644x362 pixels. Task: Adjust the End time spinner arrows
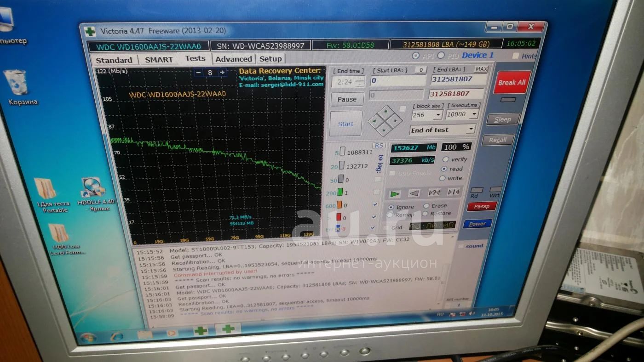(x=360, y=82)
